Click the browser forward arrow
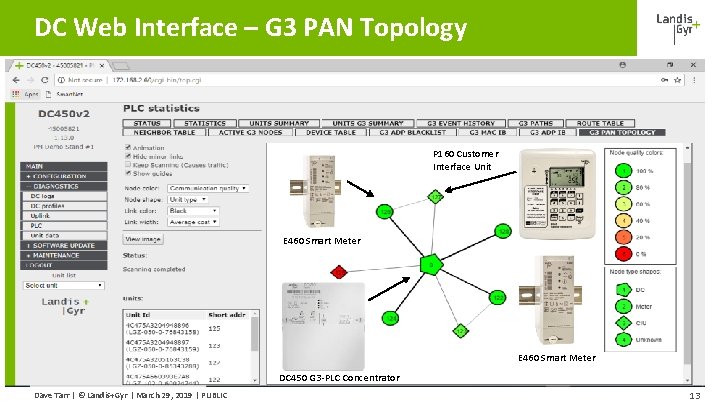 point(30,80)
